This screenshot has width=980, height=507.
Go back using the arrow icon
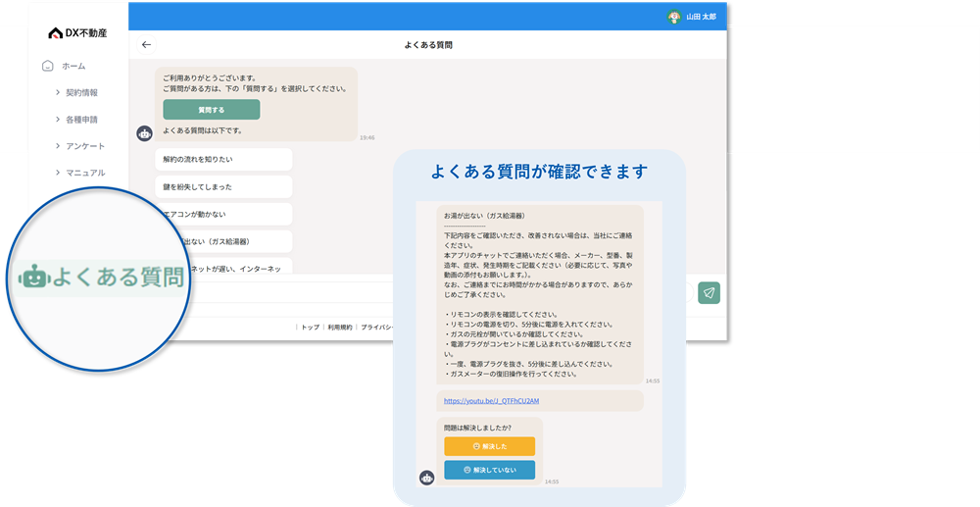[x=146, y=44]
